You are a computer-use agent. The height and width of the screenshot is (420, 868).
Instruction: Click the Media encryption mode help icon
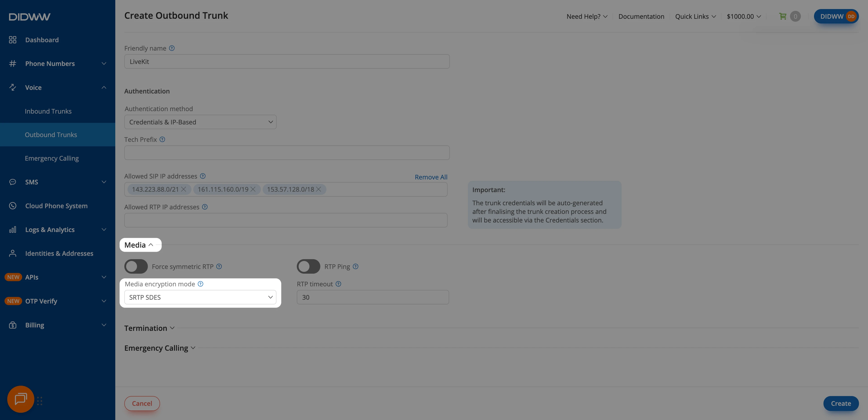click(200, 284)
